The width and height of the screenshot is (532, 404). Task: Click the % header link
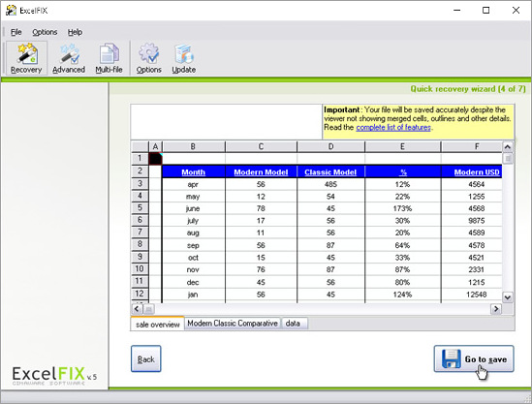(x=403, y=172)
